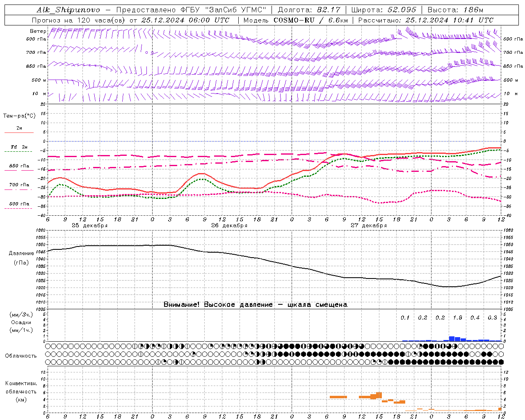Click the 3-hour precipitation value 0.1
The height and width of the screenshot is (420, 525).
pos(405,318)
